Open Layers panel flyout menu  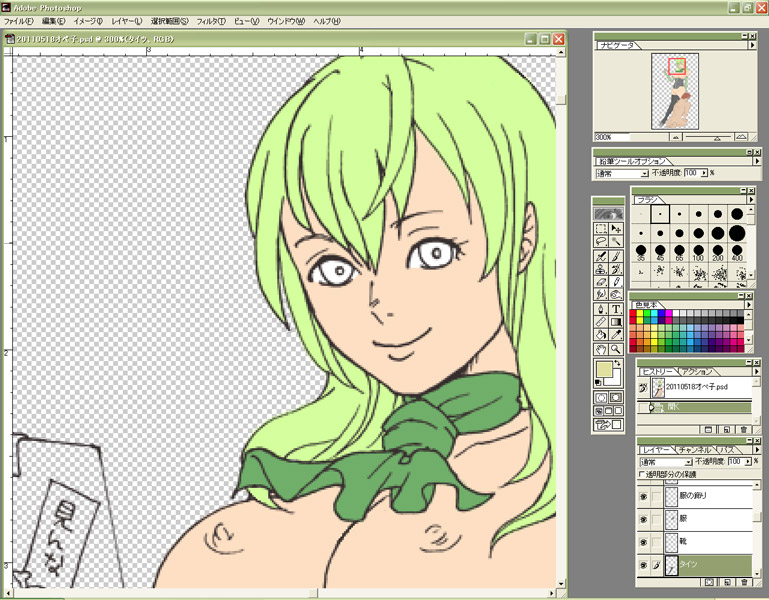coord(756,449)
